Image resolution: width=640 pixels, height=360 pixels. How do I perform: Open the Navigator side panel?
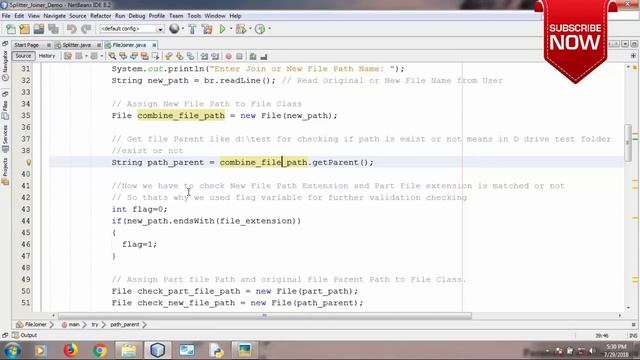pyautogui.click(x=5, y=65)
